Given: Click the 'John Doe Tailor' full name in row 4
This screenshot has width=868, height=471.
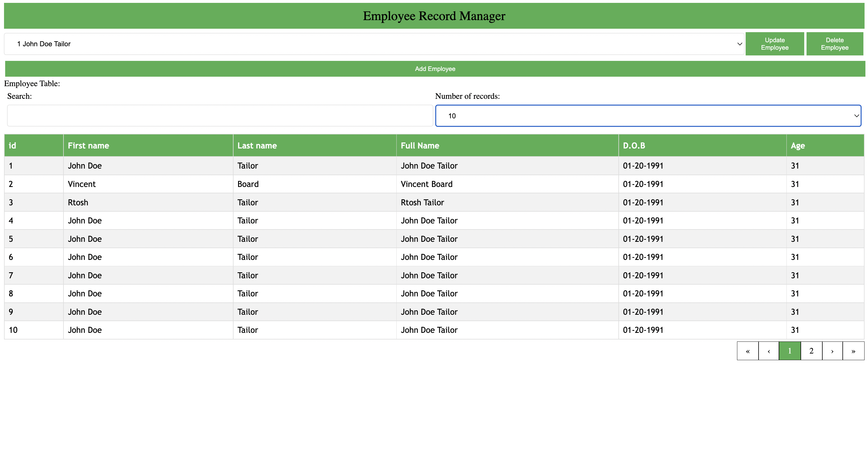Looking at the screenshot, I should pos(508,220).
